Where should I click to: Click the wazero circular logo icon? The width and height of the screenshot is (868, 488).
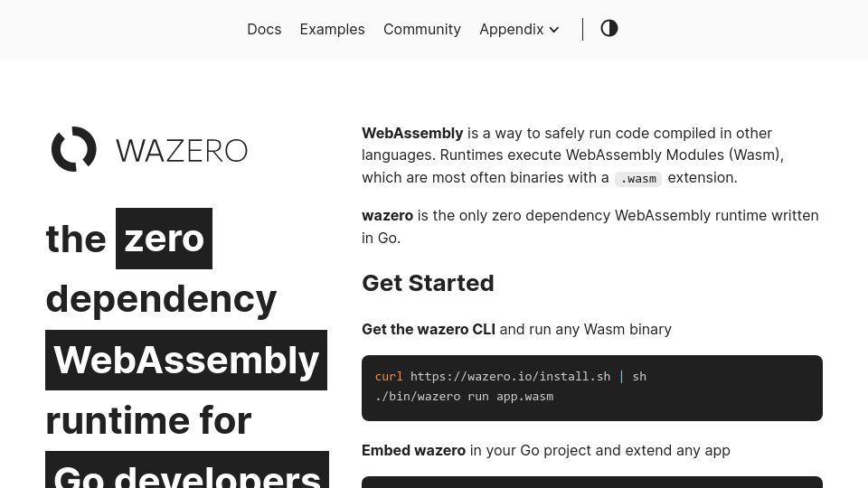point(73,149)
